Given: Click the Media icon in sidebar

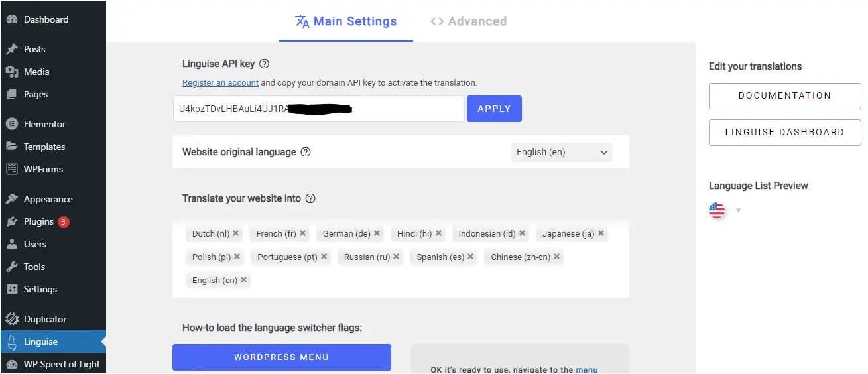Looking at the screenshot, I should coord(11,72).
